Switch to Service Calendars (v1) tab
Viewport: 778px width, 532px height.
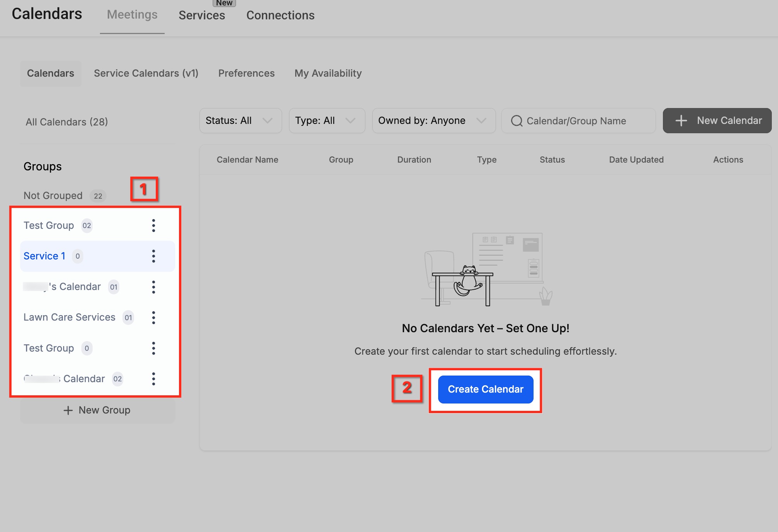[x=146, y=73]
